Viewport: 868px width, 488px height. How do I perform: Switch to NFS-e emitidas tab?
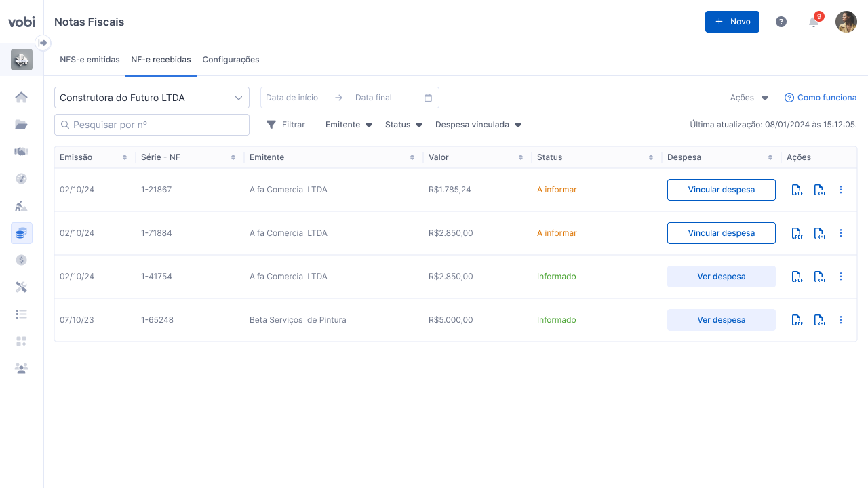pos(90,60)
